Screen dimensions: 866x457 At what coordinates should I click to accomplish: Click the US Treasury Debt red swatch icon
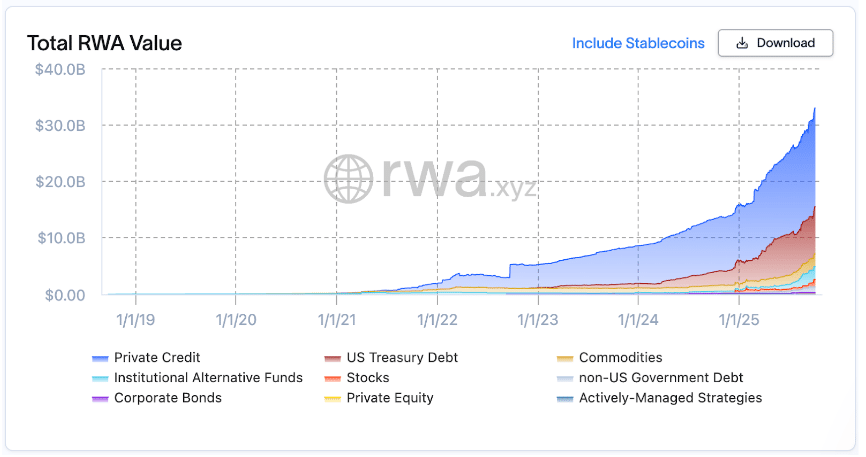[333, 358]
